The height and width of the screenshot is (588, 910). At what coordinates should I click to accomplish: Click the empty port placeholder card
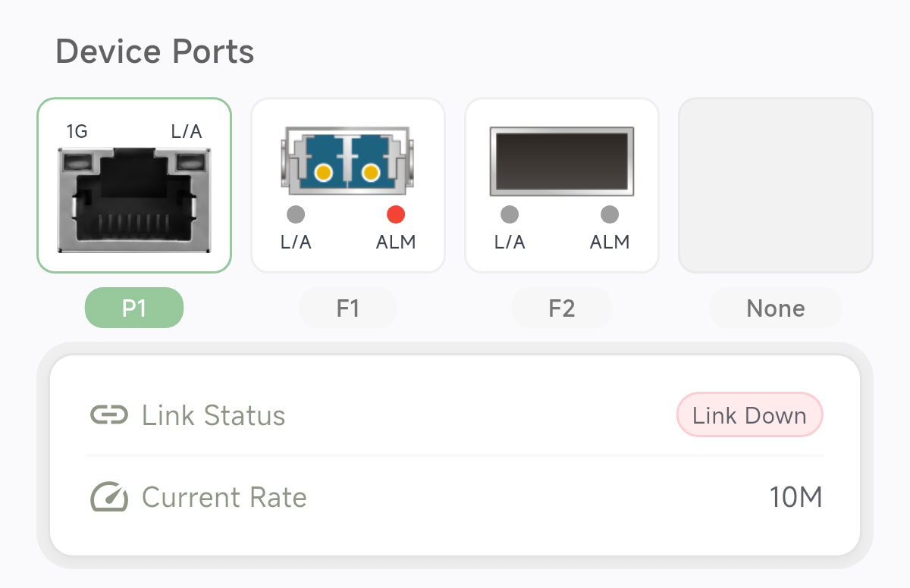(775, 185)
